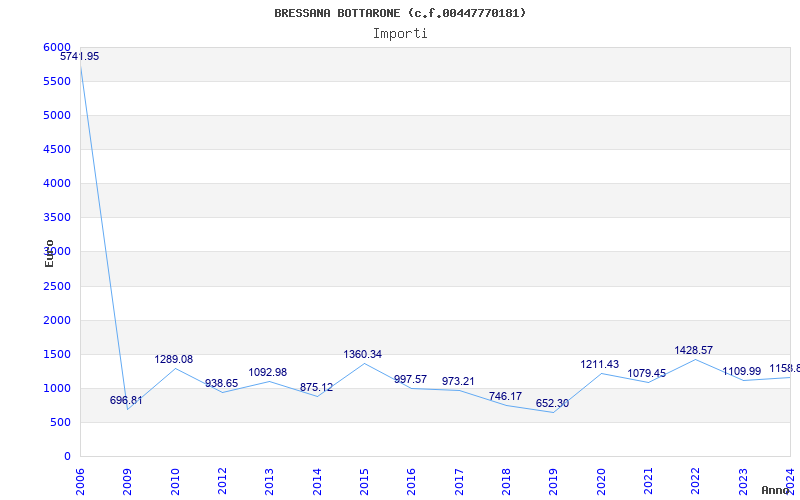Click the 3500 value on Euro axis
This screenshot has height=500, width=800.
click(x=57, y=217)
